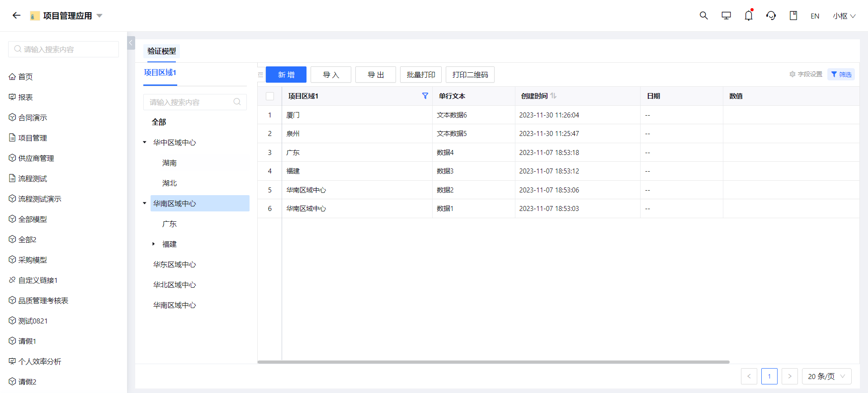The width and height of the screenshot is (868, 393).
Task: Select 广东 in the tree
Action: click(170, 224)
